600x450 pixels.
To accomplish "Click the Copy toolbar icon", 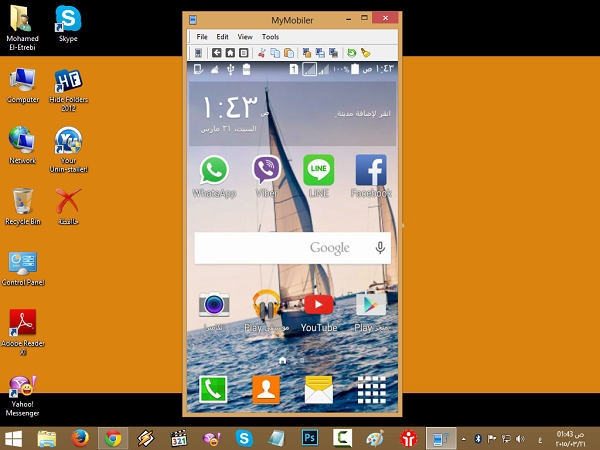I will pos(275,53).
